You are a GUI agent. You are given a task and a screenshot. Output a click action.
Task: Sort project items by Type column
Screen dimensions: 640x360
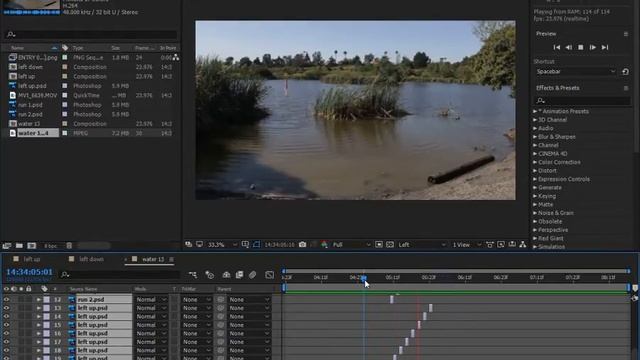pos(78,48)
